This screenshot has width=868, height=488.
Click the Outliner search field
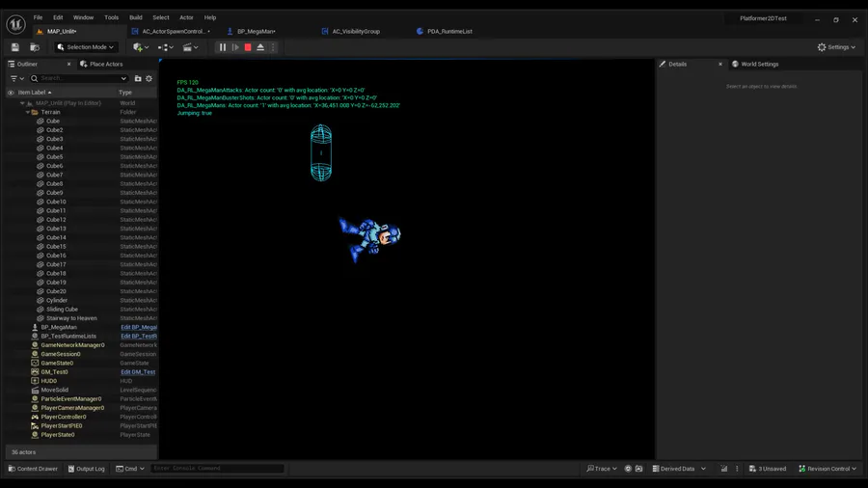tap(79, 78)
